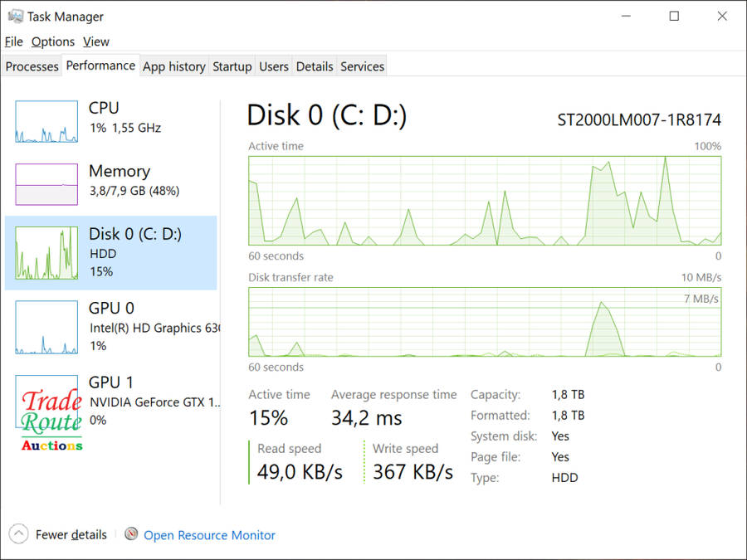Select the Memory usage graph thumbnail
Screen dimensions: 747x560
(x=46, y=184)
